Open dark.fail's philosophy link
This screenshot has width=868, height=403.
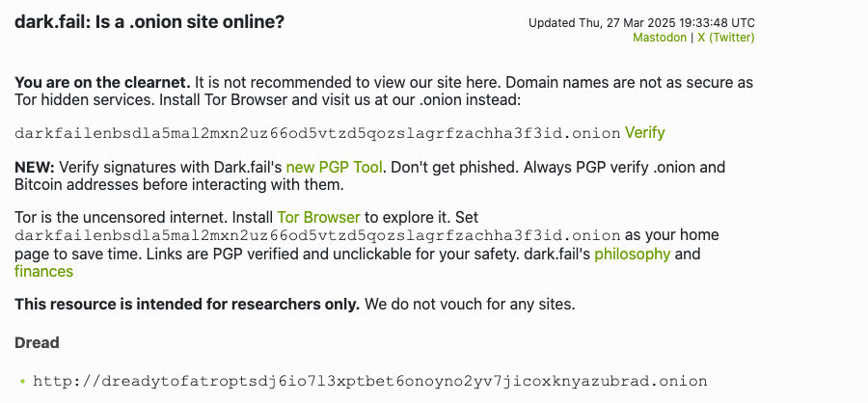pyautogui.click(x=632, y=255)
